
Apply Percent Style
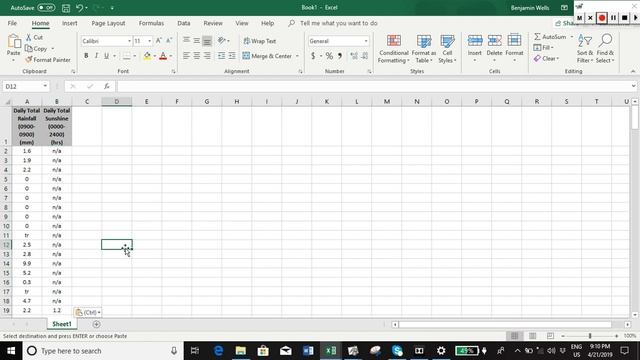coord(329,56)
